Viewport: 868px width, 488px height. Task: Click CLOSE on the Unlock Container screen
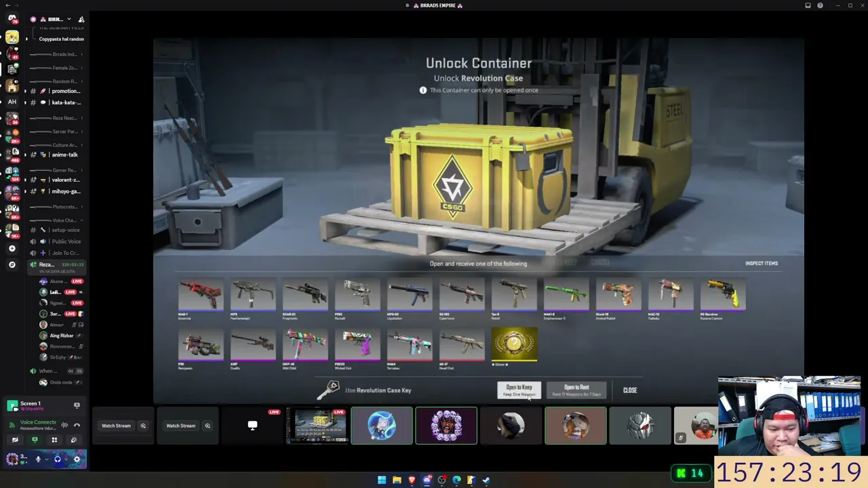630,390
